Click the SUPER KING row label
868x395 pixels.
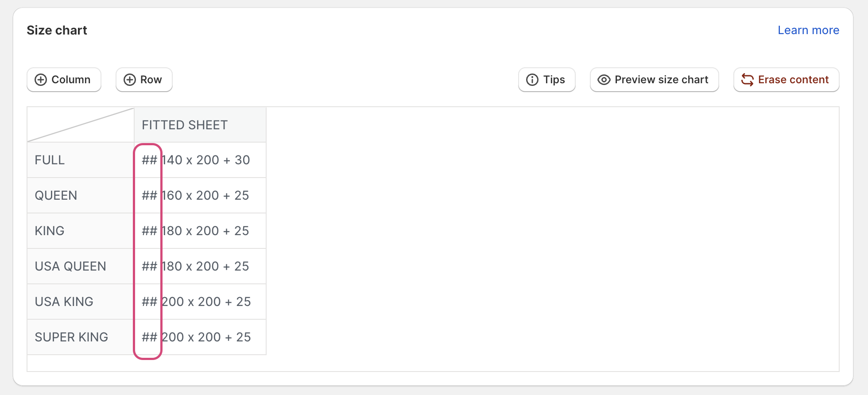[80, 337]
